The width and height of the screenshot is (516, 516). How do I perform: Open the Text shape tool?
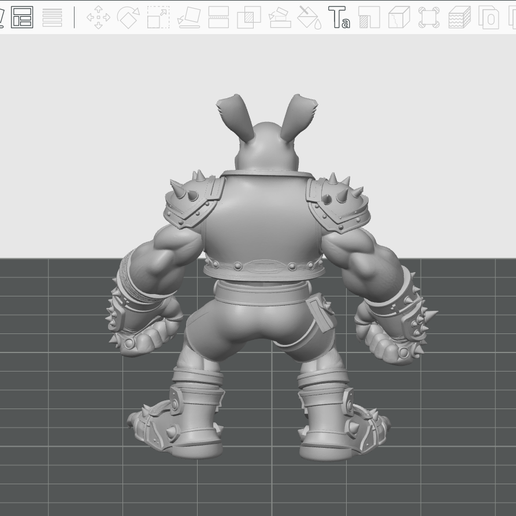pos(339,17)
